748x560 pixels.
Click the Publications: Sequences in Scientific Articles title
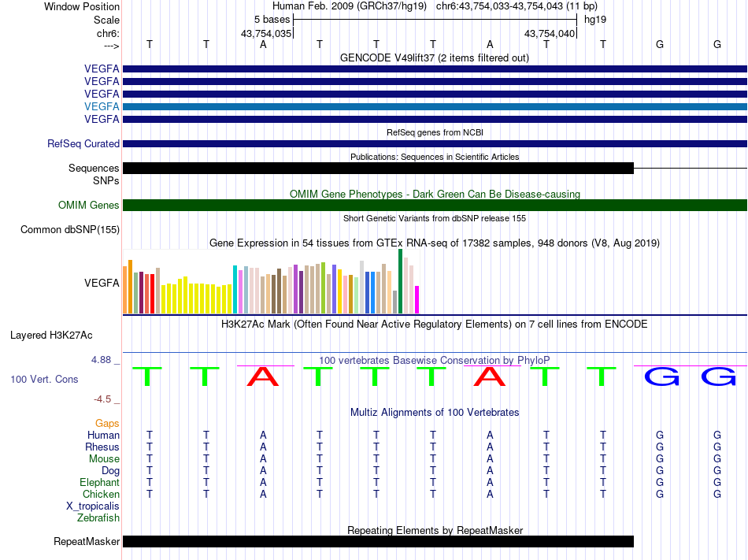click(435, 157)
